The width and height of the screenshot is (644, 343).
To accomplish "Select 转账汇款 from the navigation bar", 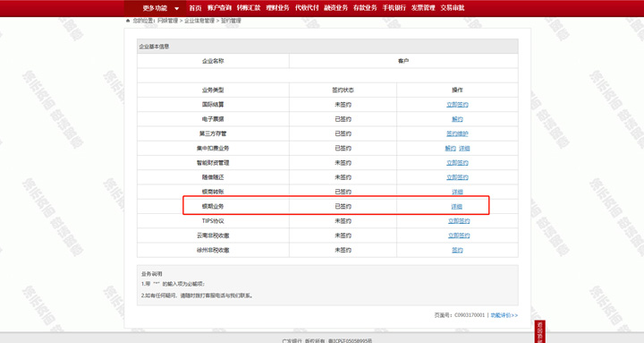I will pyautogui.click(x=249, y=8).
